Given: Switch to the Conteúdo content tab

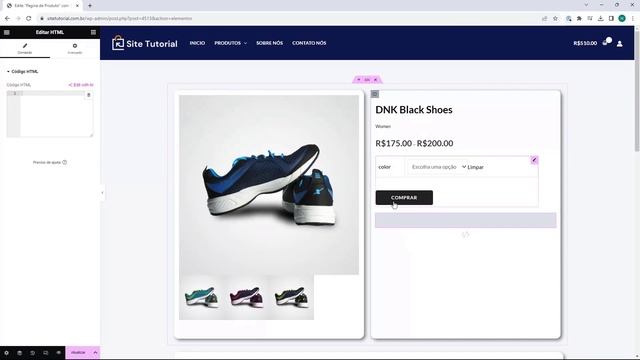Looking at the screenshot, I should click(x=25, y=49).
